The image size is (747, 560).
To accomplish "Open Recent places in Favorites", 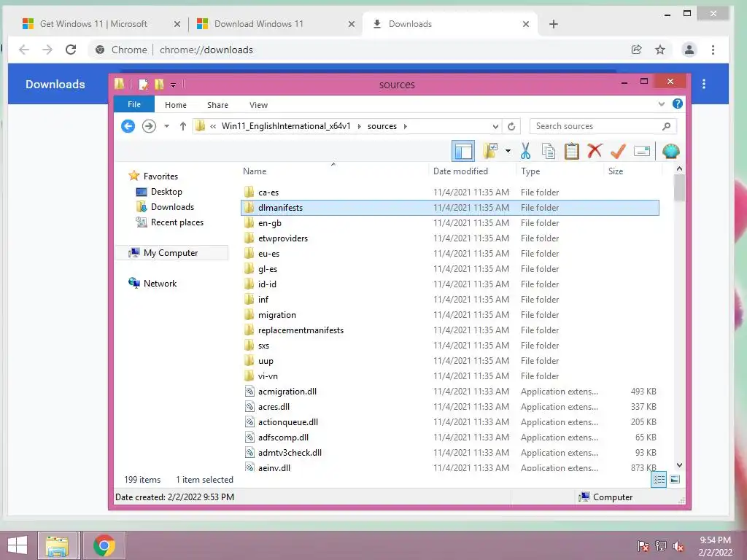I will [177, 222].
